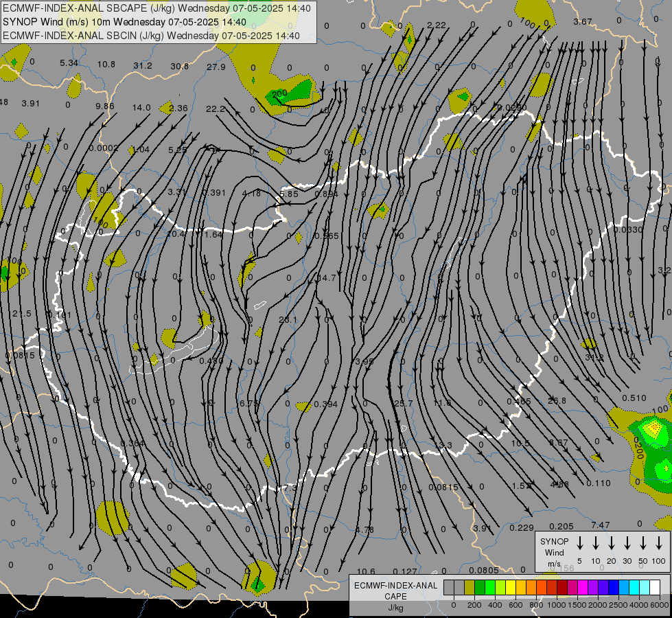
Task: Click the map value 9.86
Action: click(x=105, y=106)
